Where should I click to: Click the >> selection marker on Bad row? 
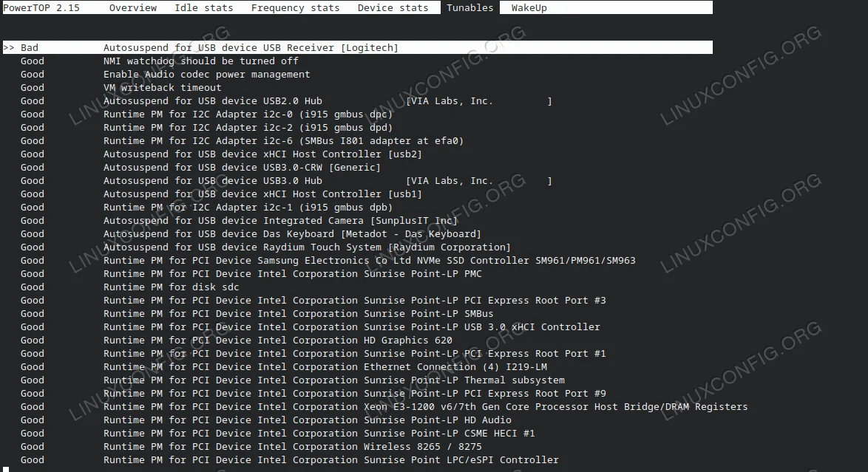(x=9, y=47)
